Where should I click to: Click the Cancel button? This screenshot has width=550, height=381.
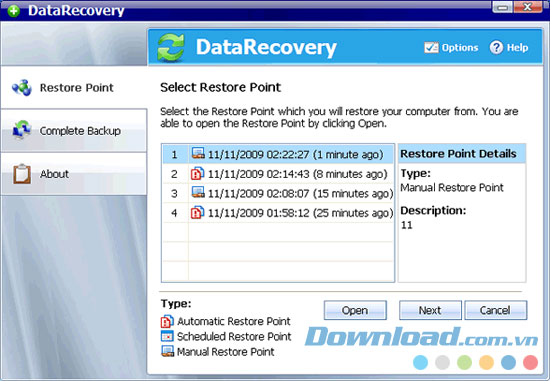click(495, 310)
